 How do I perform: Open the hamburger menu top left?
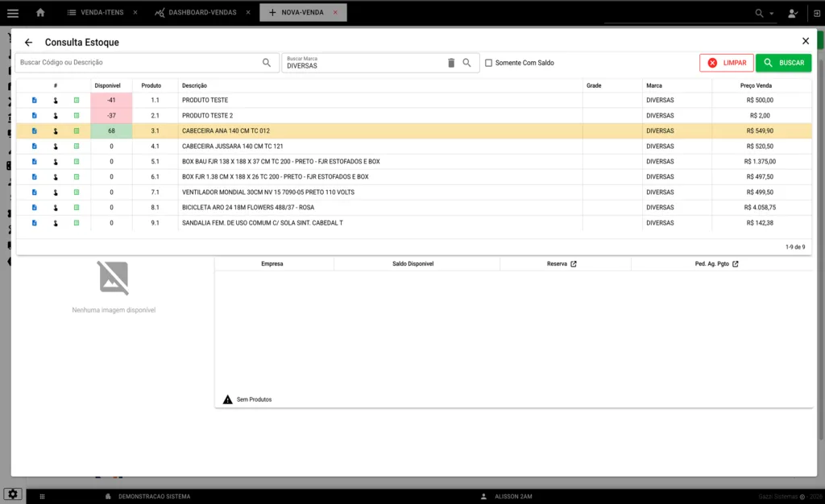[x=12, y=13]
